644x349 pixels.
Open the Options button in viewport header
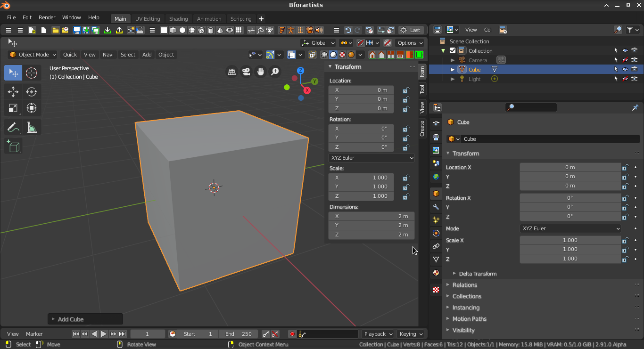click(409, 43)
